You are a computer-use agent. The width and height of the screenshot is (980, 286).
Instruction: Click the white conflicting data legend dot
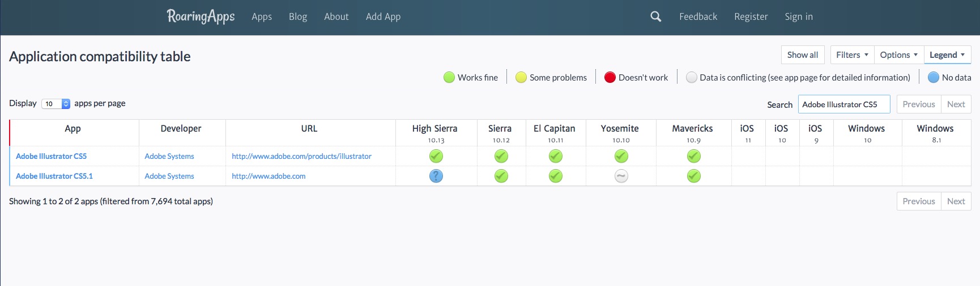pos(691,77)
